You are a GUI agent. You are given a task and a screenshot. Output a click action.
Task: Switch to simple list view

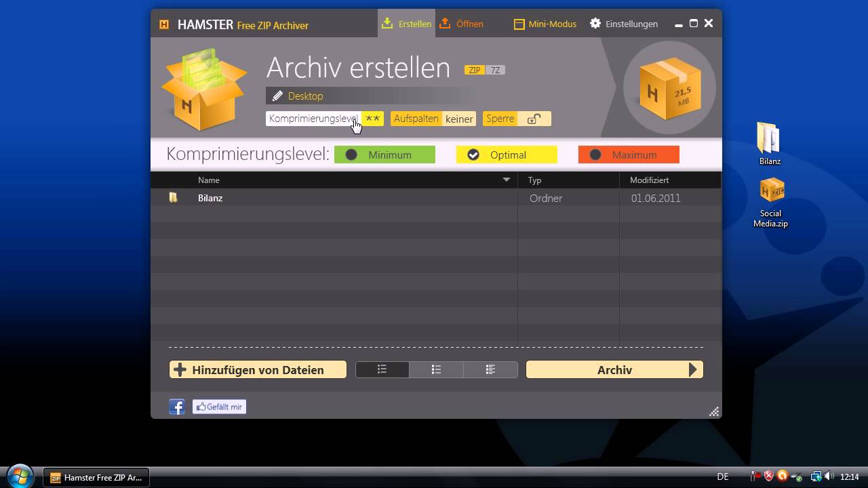382,369
